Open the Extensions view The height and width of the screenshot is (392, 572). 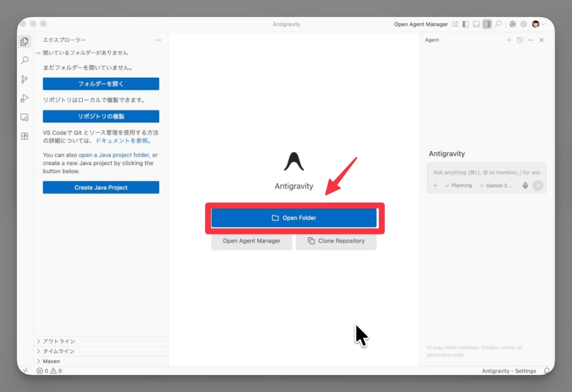[x=25, y=136]
